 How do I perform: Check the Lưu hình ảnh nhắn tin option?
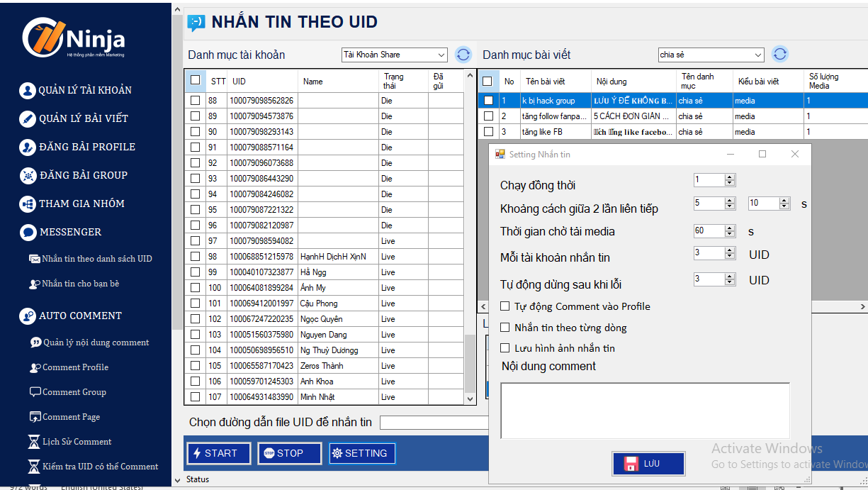pyautogui.click(x=505, y=348)
